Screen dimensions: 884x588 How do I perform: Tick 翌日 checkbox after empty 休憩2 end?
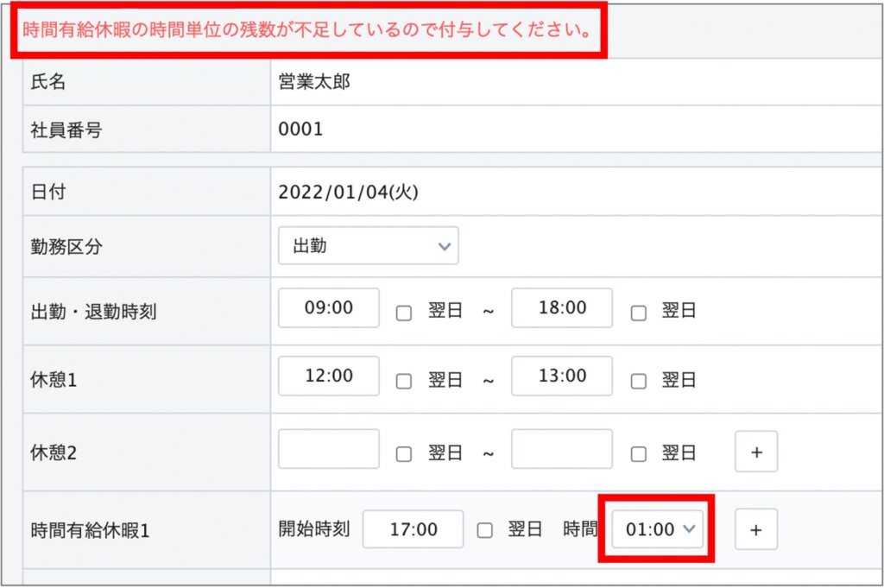[x=638, y=453]
